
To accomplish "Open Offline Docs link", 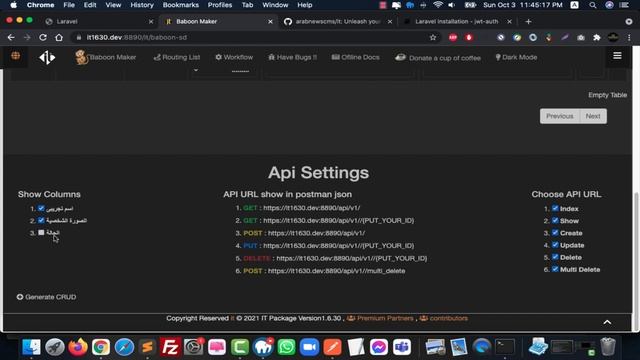I will pyautogui.click(x=356, y=58).
